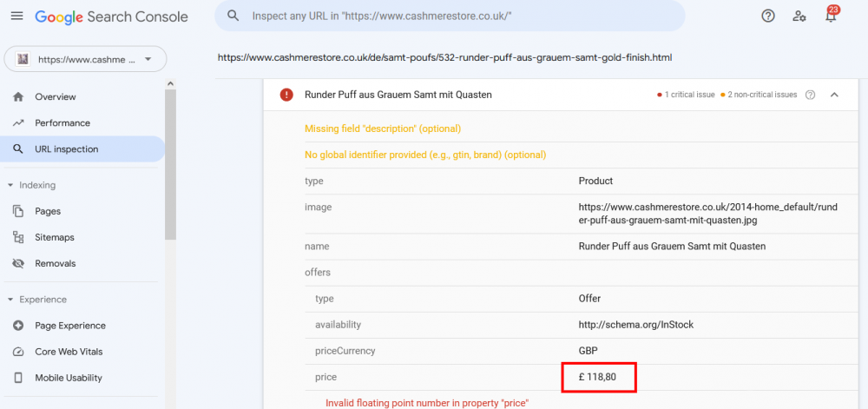Collapse the Runder Puff item chevron
868x409 pixels.
pyautogui.click(x=834, y=95)
